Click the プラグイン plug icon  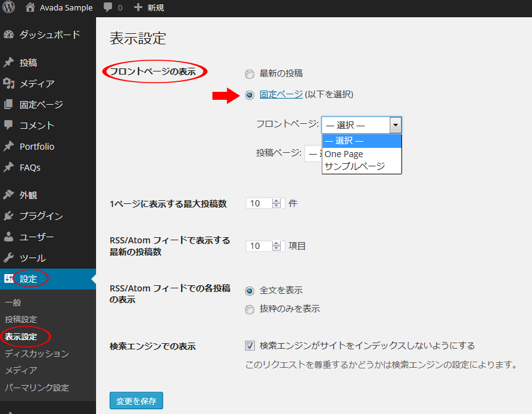click(x=9, y=216)
